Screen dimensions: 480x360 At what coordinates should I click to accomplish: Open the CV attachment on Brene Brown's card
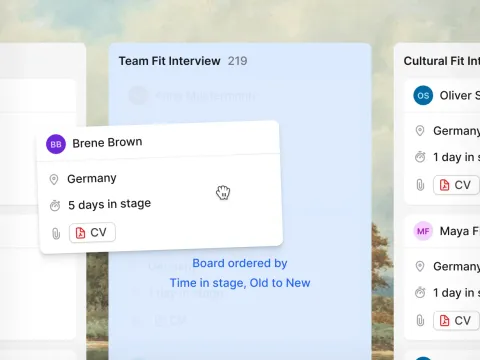[x=92, y=232]
